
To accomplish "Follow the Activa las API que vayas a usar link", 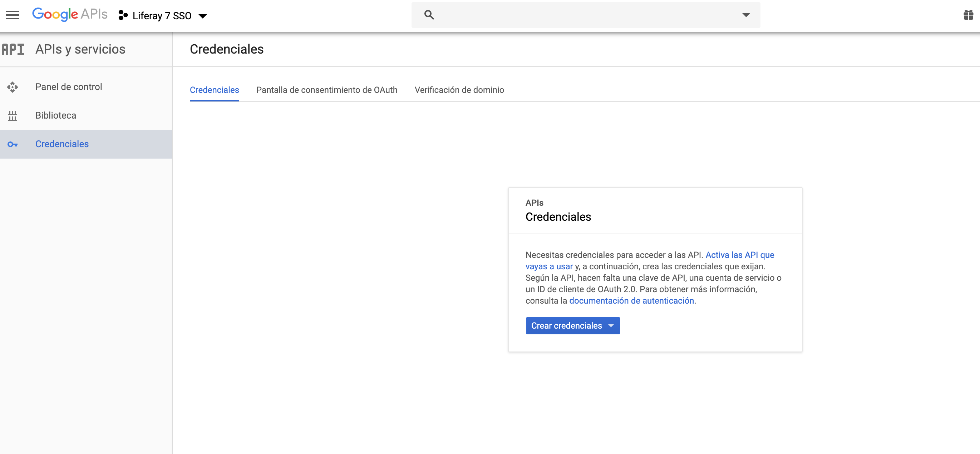I will pyautogui.click(x=740, y=255).
